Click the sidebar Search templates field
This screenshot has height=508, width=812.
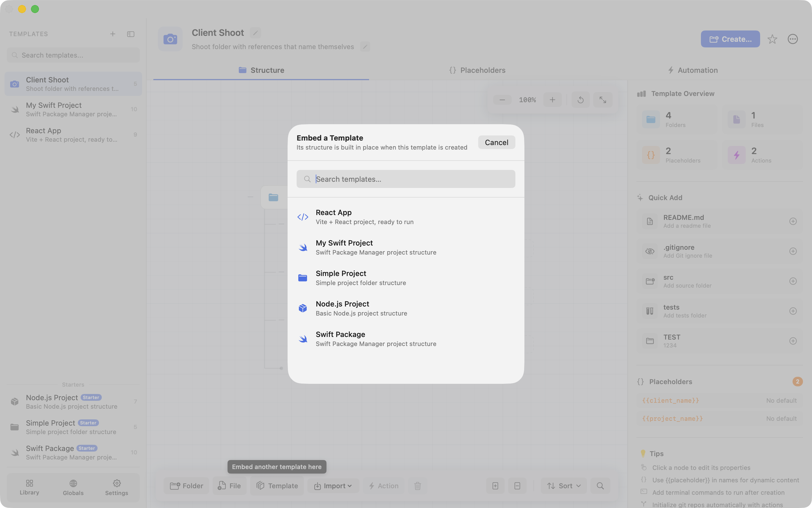[x=73, y=55]
